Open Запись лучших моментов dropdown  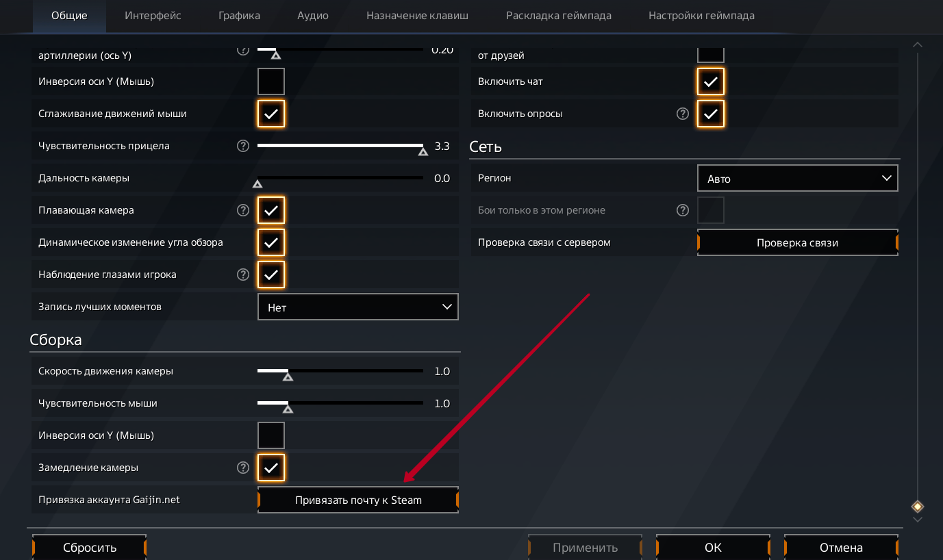click(358, 307)
